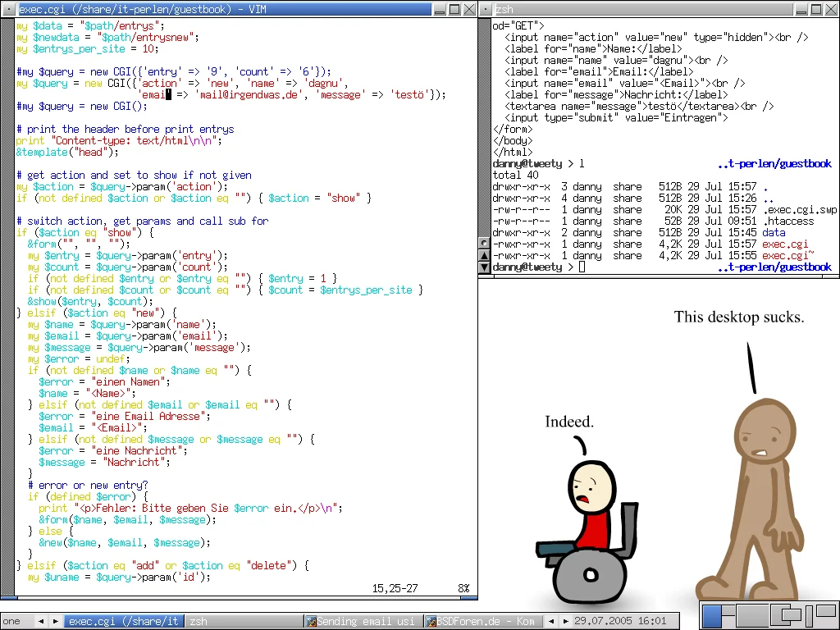Click '$entrys_per_site = 10' line in VIM

click(x=87, y=48)
